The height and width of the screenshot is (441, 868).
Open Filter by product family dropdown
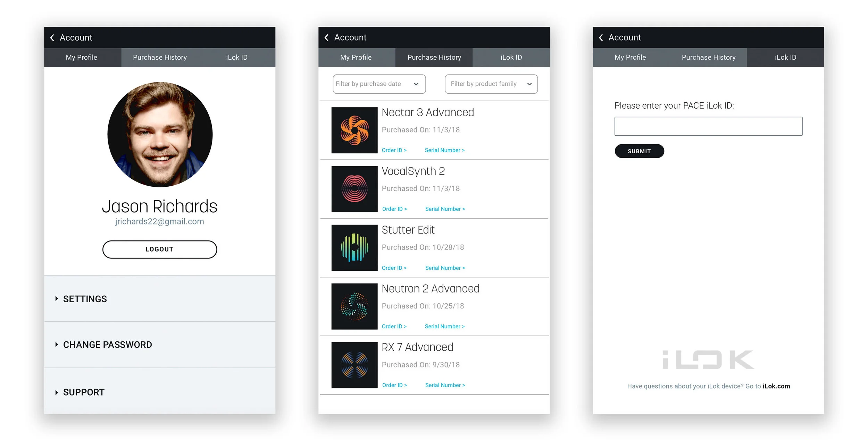(x=491, y=84)
